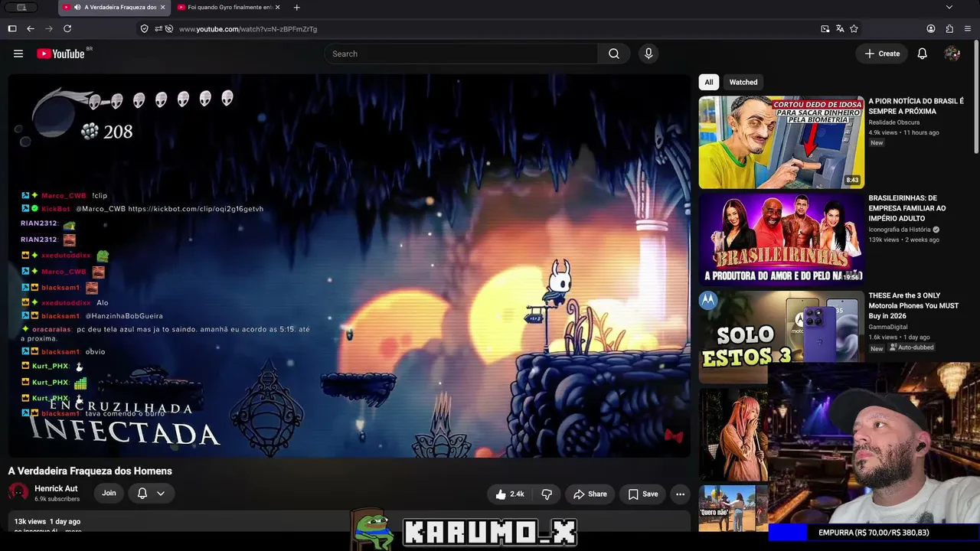Image resolution: width=980 pixels, height=551 pixels.
Task: Switch to 'Foi quando Gyro finalmente' tab
Action: [x=229, y=8]
